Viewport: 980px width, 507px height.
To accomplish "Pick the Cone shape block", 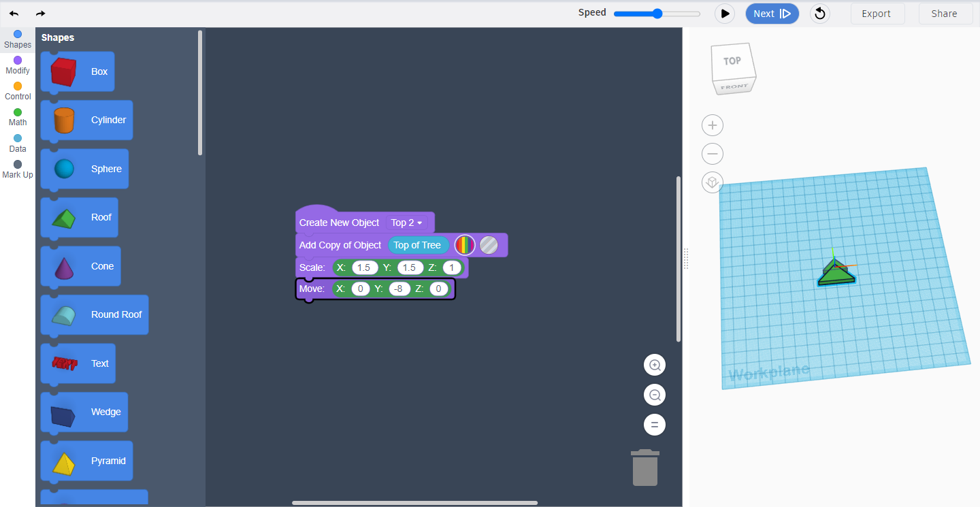I will pos(80,266).
